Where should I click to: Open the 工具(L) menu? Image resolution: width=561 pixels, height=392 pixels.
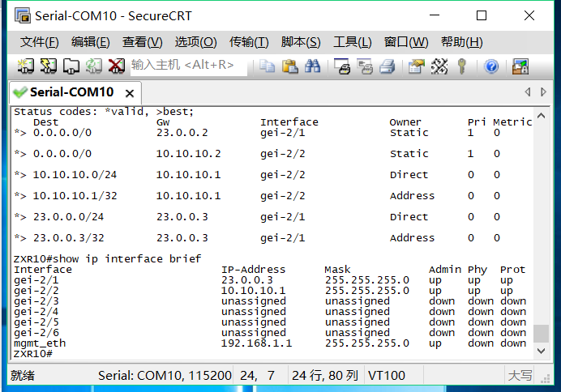[x=353, y=42]
